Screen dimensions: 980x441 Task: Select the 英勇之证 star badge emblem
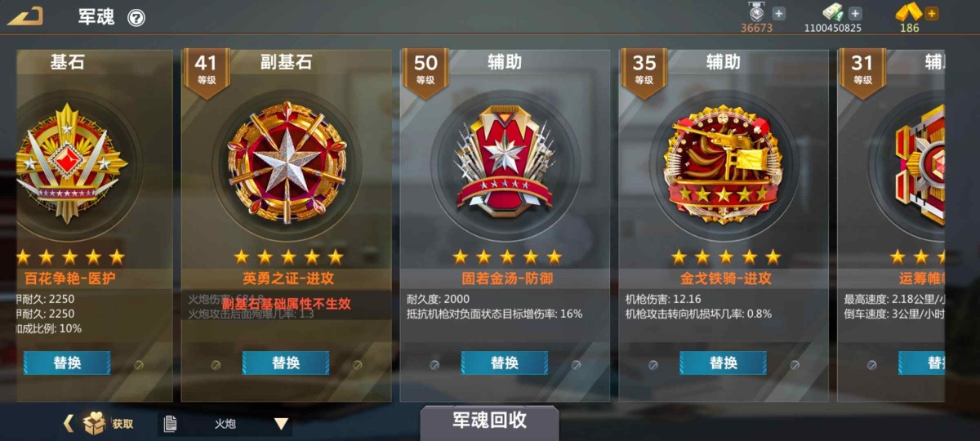pyautogui.click(x=287, y=162)
